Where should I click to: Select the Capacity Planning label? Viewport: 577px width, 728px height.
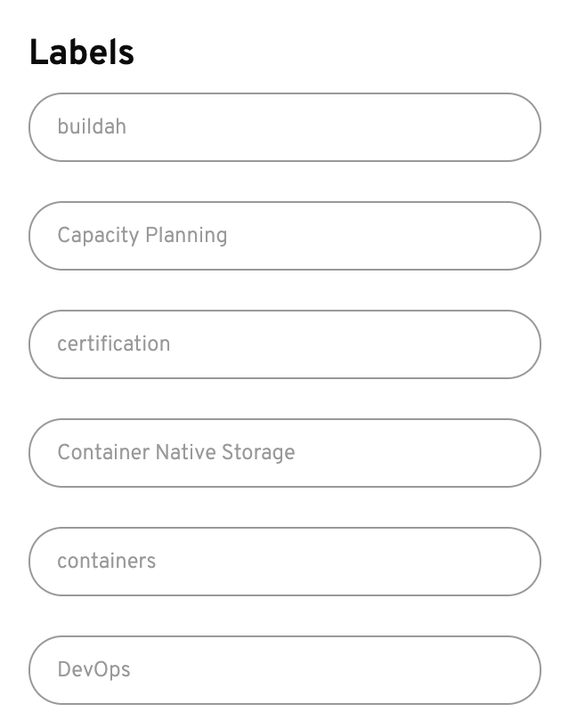tap(284, 236)
